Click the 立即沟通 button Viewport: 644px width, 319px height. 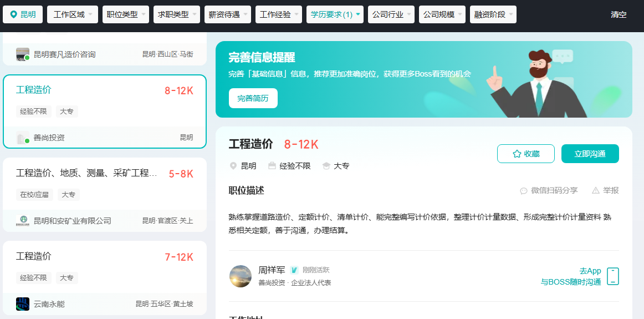(x=590, y=154)
